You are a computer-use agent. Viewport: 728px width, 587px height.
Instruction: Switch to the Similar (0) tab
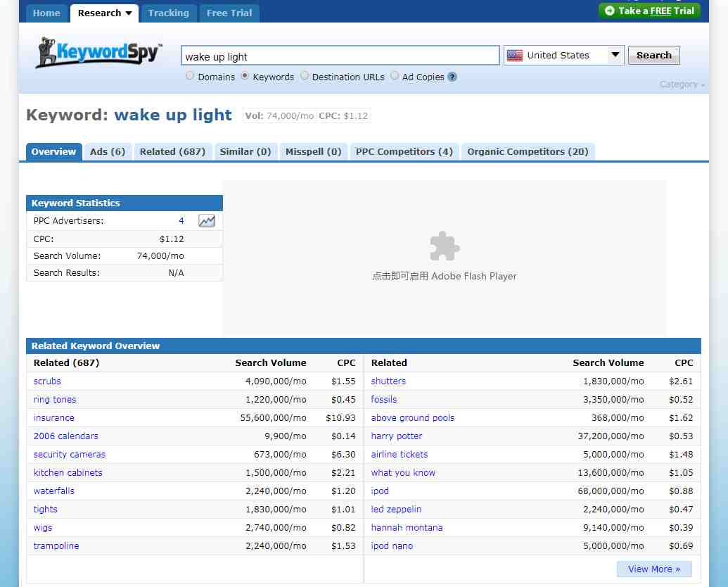tap(245, 152)
